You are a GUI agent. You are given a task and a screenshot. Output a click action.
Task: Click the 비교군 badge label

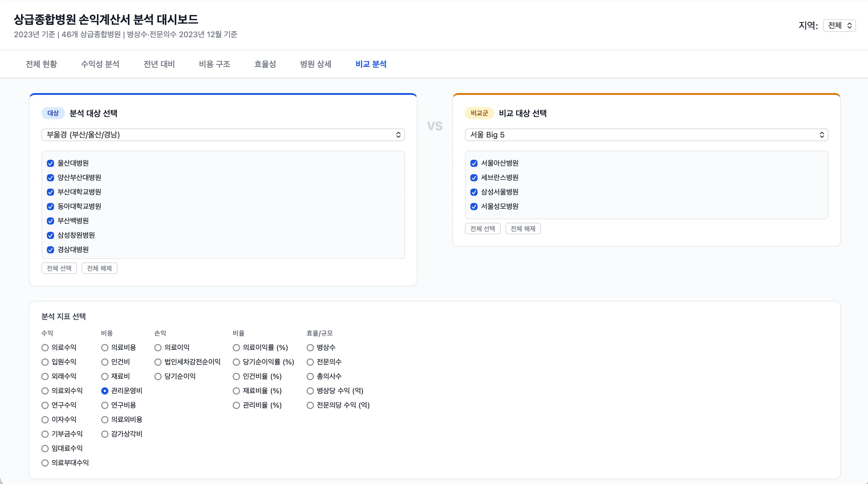tap(479, 113)
